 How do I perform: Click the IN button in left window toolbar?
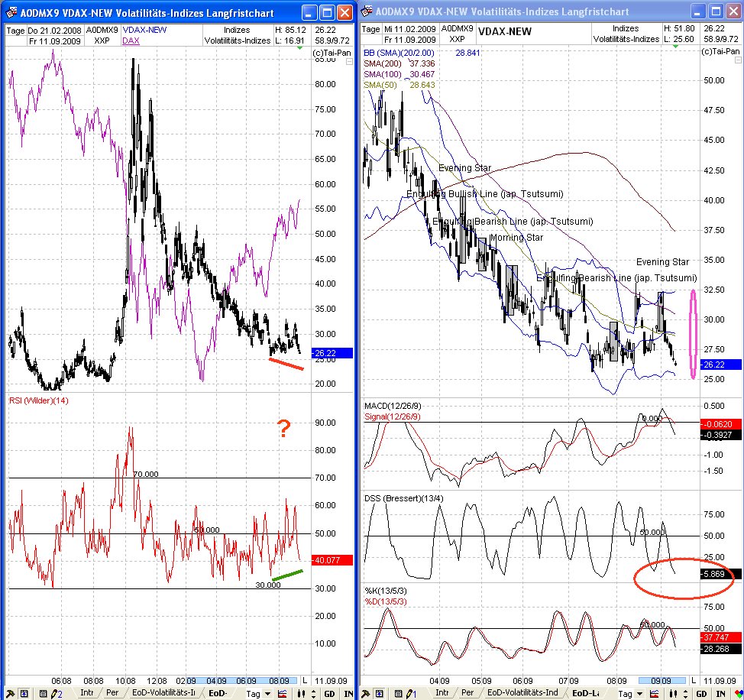coord(348,694)
